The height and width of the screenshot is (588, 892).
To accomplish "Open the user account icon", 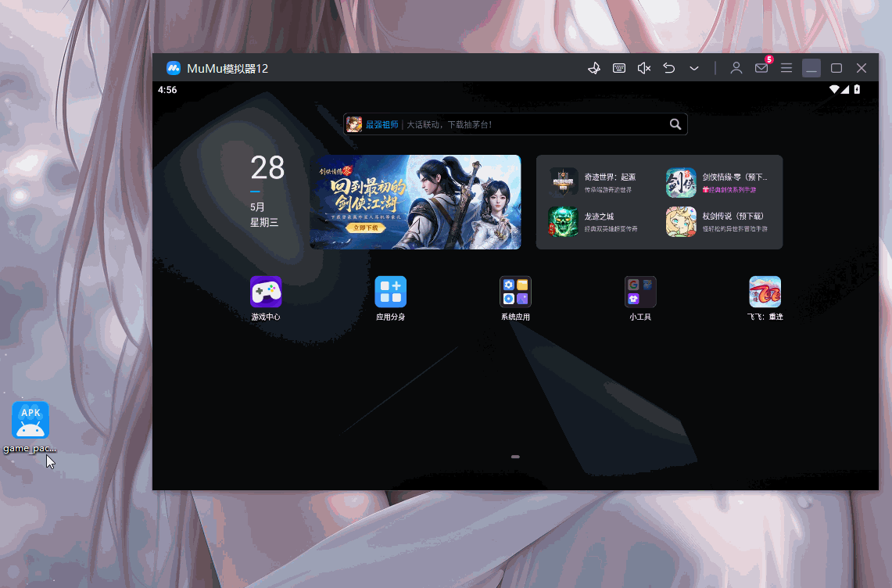I will point(736,68).
